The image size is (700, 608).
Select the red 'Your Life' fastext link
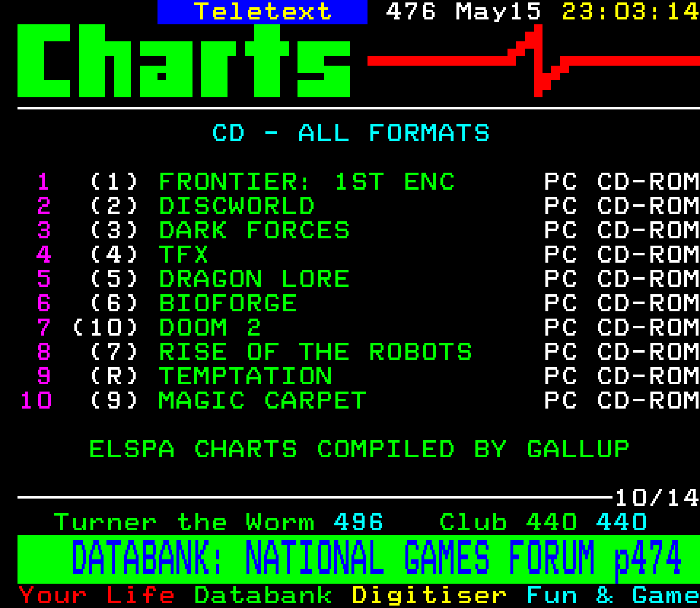[97, 595]
